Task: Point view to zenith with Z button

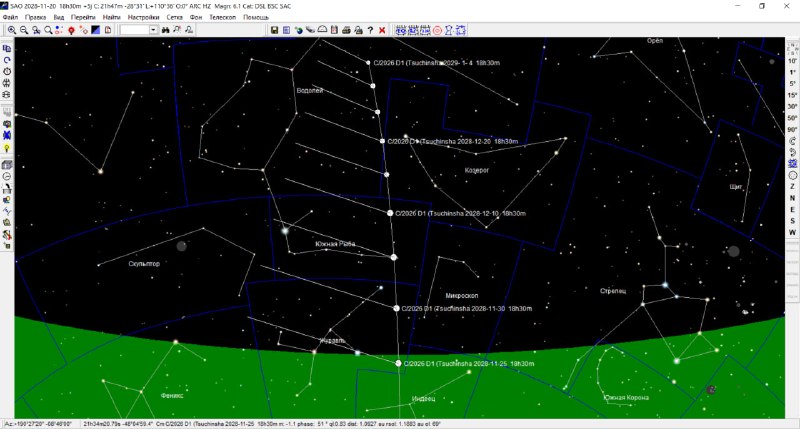Action: [x=792, y=187]
